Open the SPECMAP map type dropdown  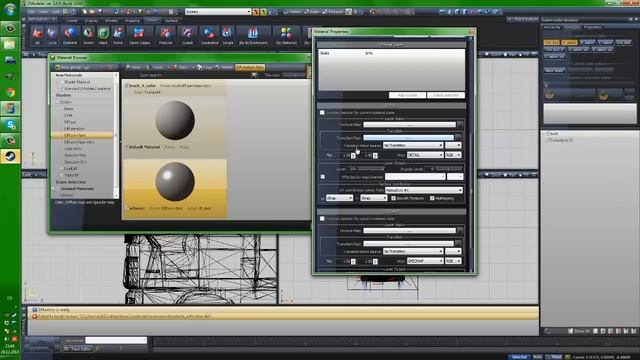pos(425,261)
